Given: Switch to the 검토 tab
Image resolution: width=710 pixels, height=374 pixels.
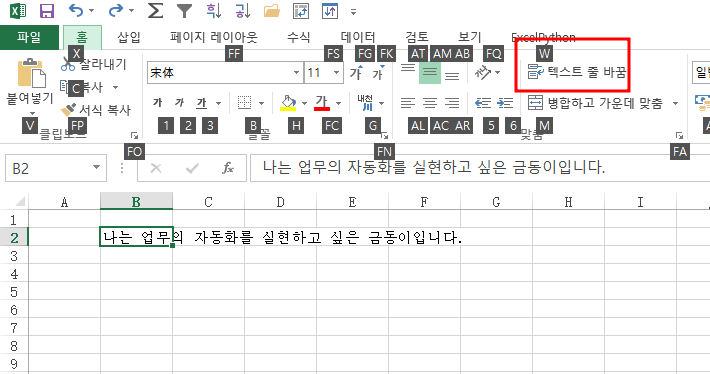Looking at the screenshot, I should click(417, 37).
